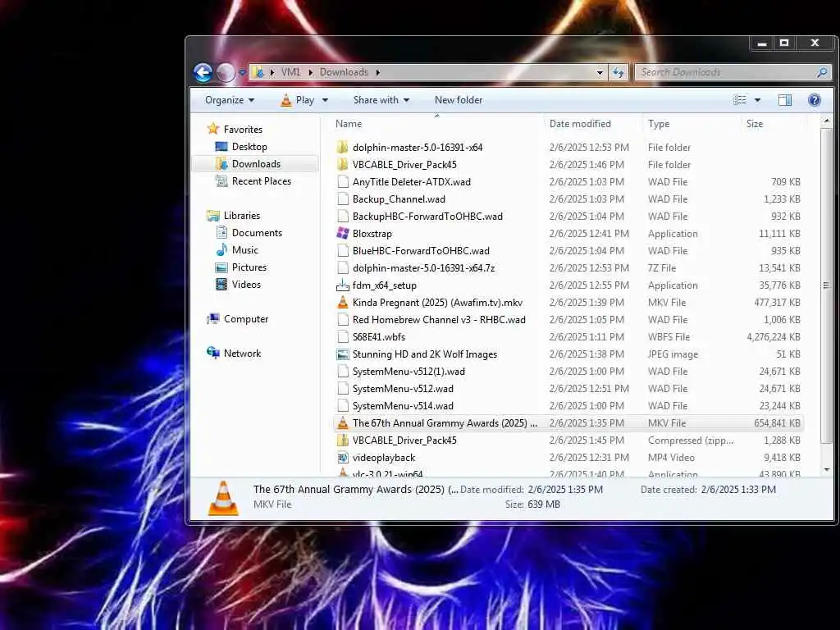
Task: Select SystemMenu-v512.wad file
Action: click(403, 388)
